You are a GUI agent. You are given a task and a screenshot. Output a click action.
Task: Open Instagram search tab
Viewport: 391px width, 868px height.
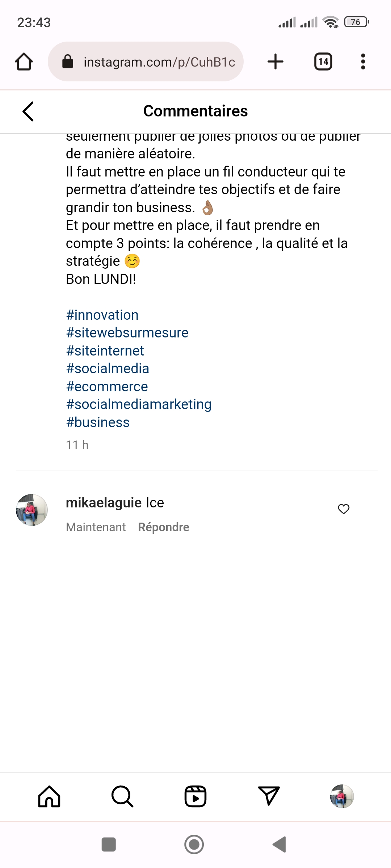tap(122, 796)
